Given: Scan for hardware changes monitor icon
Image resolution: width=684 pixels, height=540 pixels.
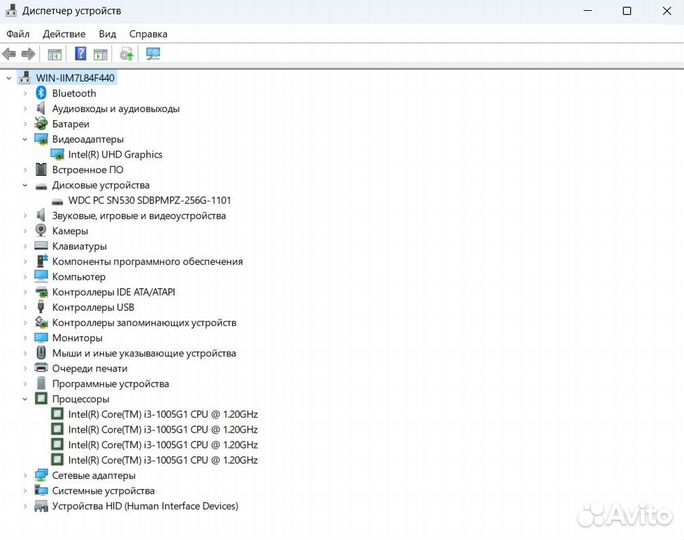Looking at the screenshot, I should [153, 54].
